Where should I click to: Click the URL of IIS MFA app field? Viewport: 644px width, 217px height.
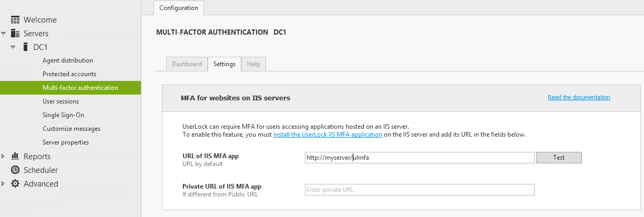click(420, 158)
